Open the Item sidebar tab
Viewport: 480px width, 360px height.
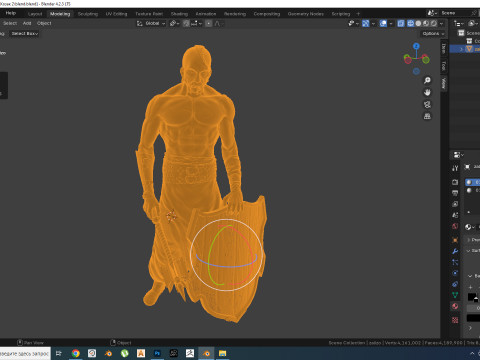(444, 49)
